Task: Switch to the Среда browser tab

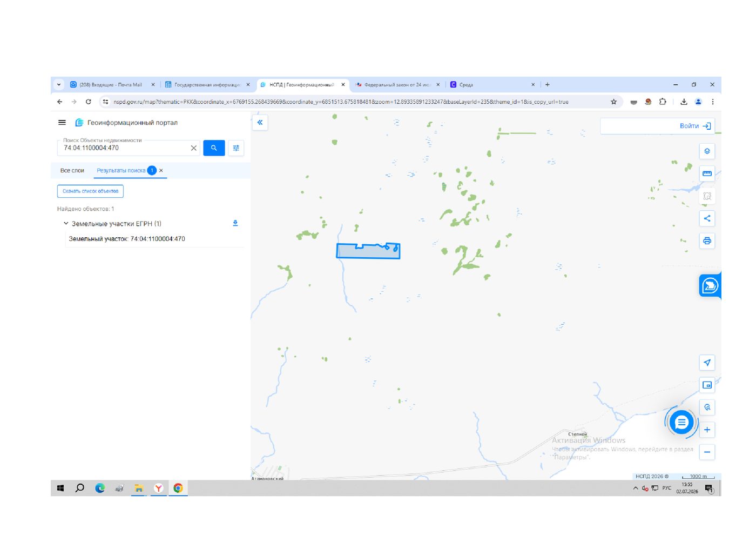Action: click(492, 84)
